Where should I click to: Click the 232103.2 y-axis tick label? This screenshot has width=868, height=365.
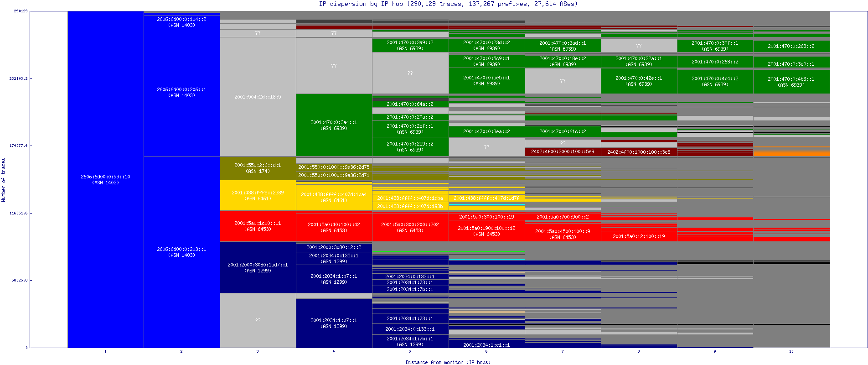coord(18,78)
